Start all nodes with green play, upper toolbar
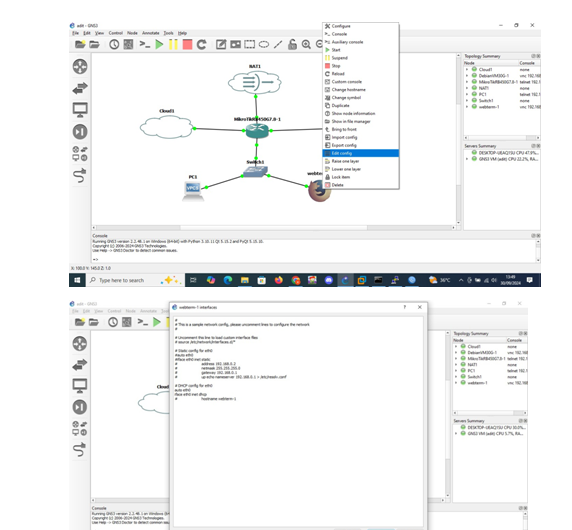 [159, 45]
